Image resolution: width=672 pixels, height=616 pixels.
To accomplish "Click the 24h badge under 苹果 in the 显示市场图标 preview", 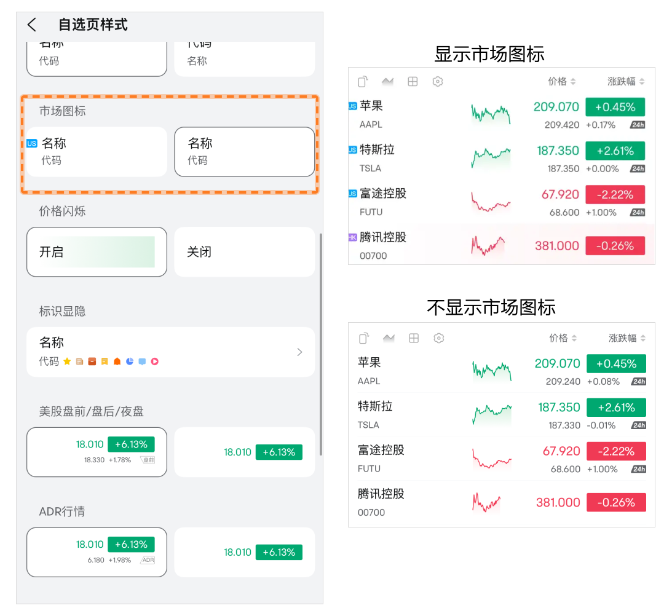I will 638,125.
